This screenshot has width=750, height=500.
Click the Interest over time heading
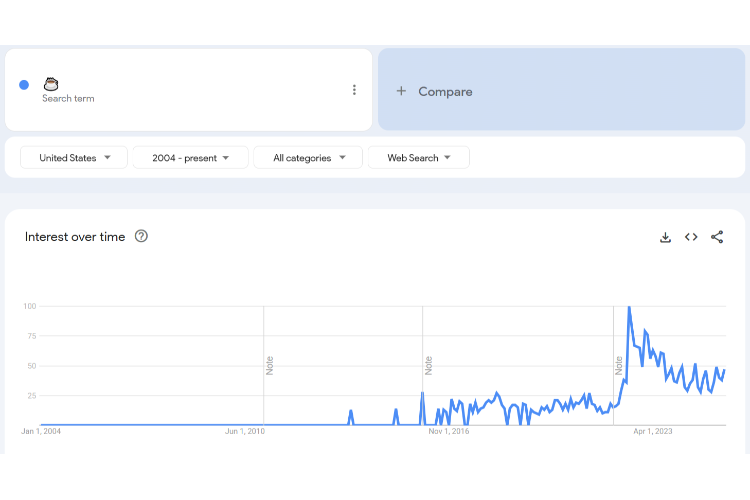click(75, 237)
